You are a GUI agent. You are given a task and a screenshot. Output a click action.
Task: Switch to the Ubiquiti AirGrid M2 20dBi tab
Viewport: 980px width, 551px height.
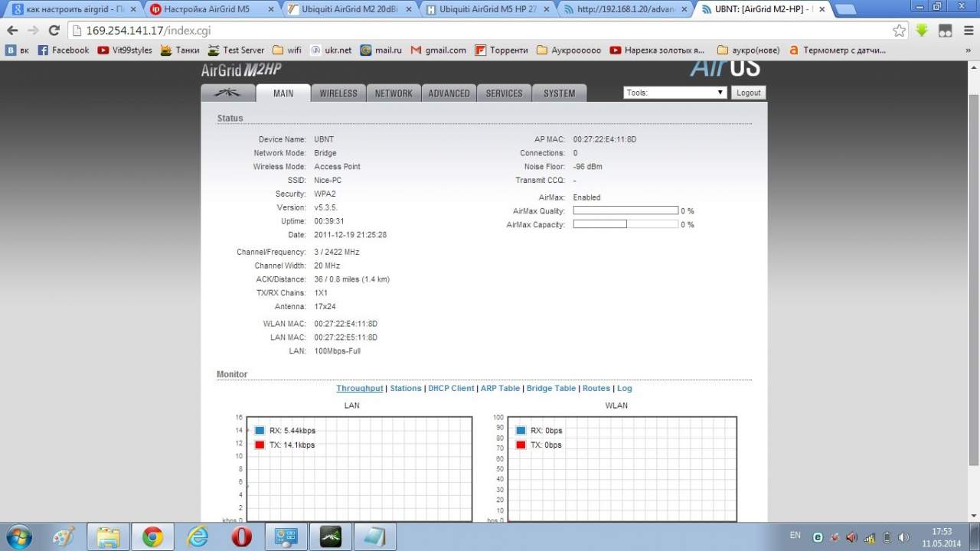coord(348,9)
